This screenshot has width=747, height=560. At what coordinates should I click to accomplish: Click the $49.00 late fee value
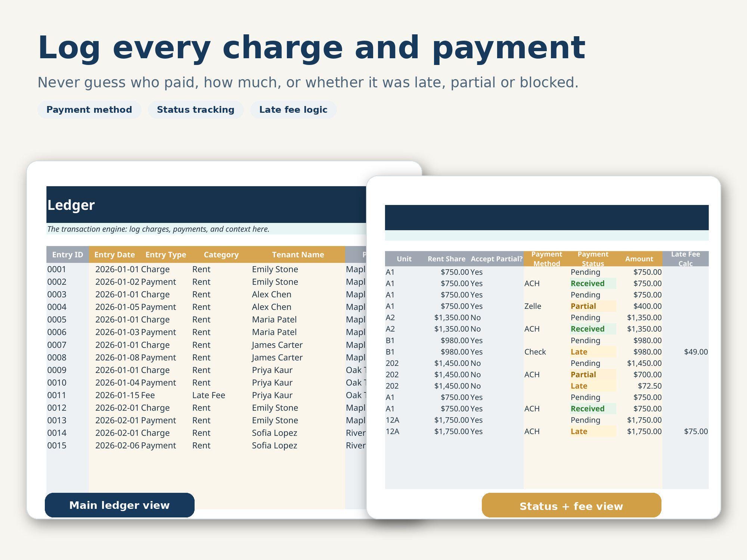tap(696, 352)
